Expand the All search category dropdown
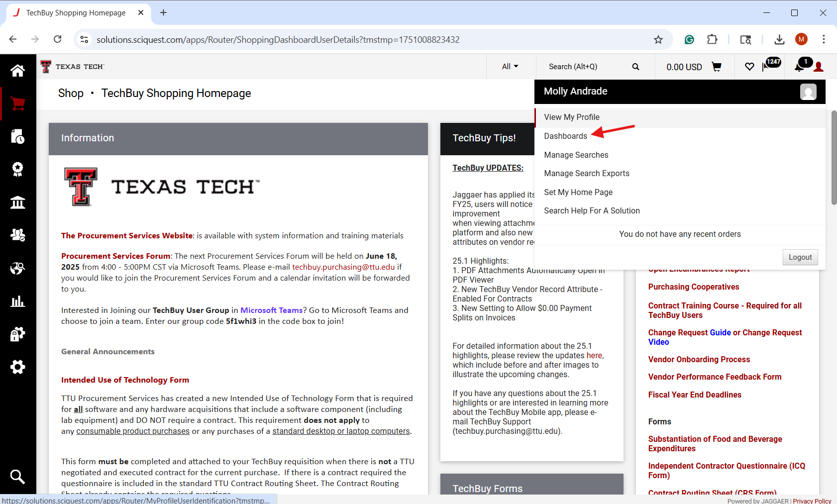The height and width of the screenshot is (504, 837). point(510,67)
